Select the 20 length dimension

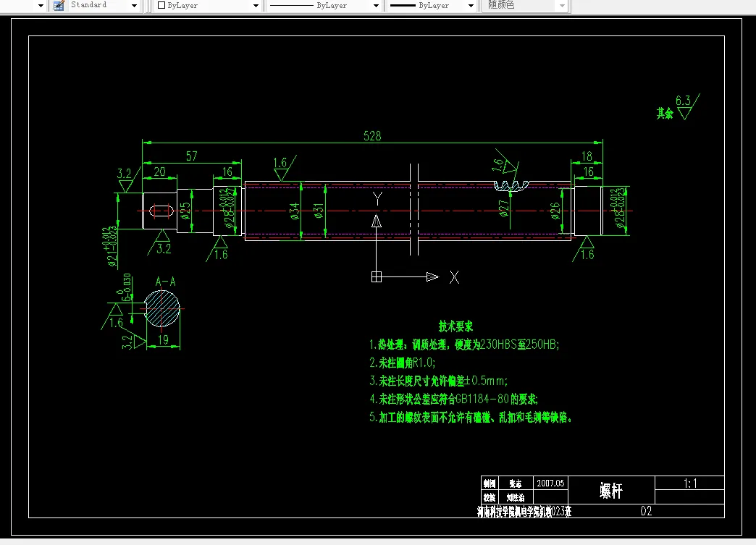[x=159, y=172]
